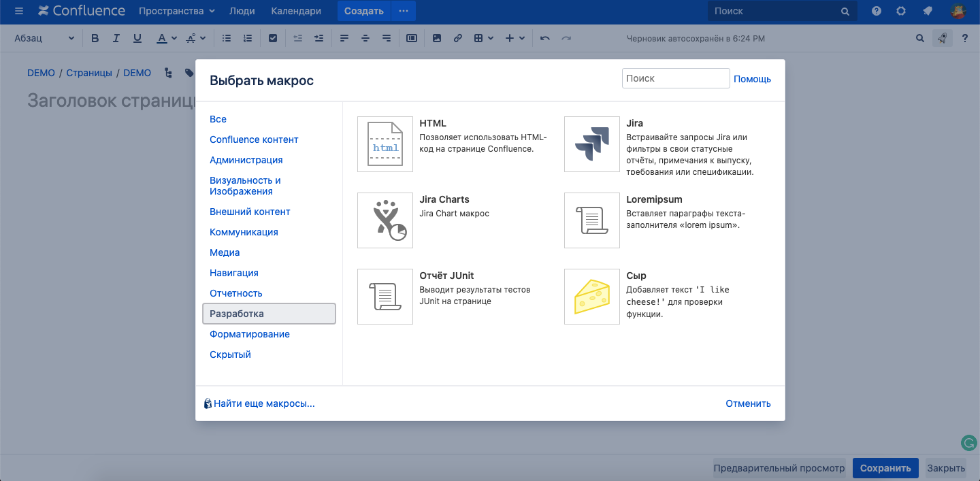Undo the last edit
Image resolution: width=980 pixels, height=481 pixels.
tap(544, 39)
